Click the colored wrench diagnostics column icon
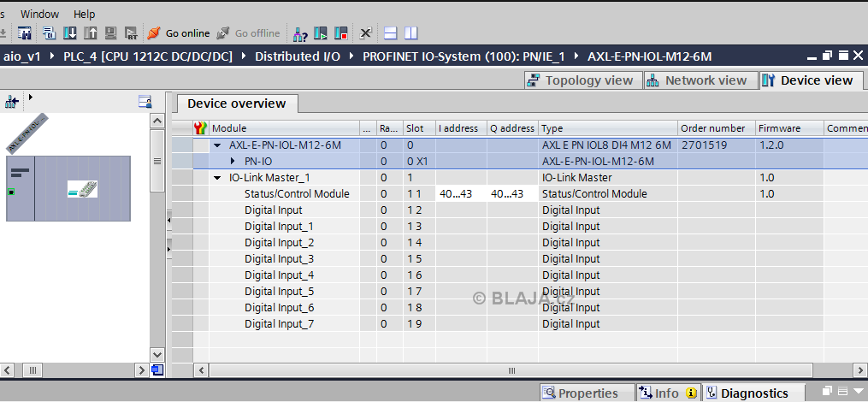This screenshot has height=402, width=868. coord(200,128)
